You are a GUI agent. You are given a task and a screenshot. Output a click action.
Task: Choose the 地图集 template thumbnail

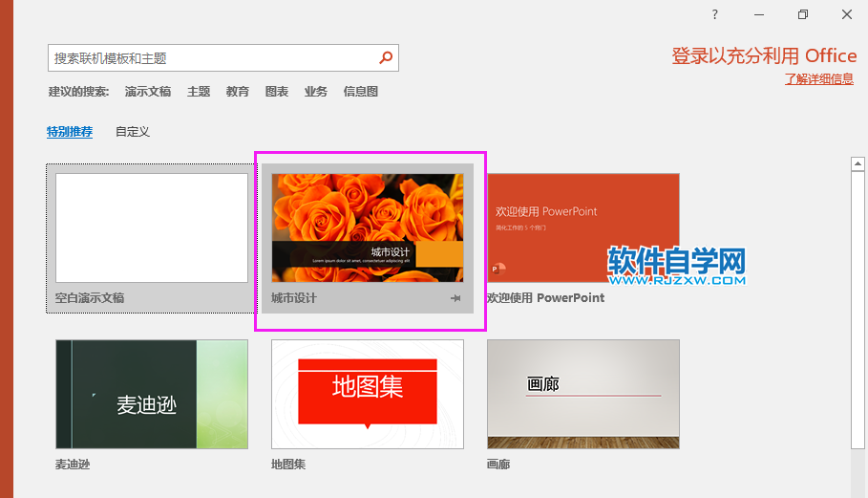(368, 395)
